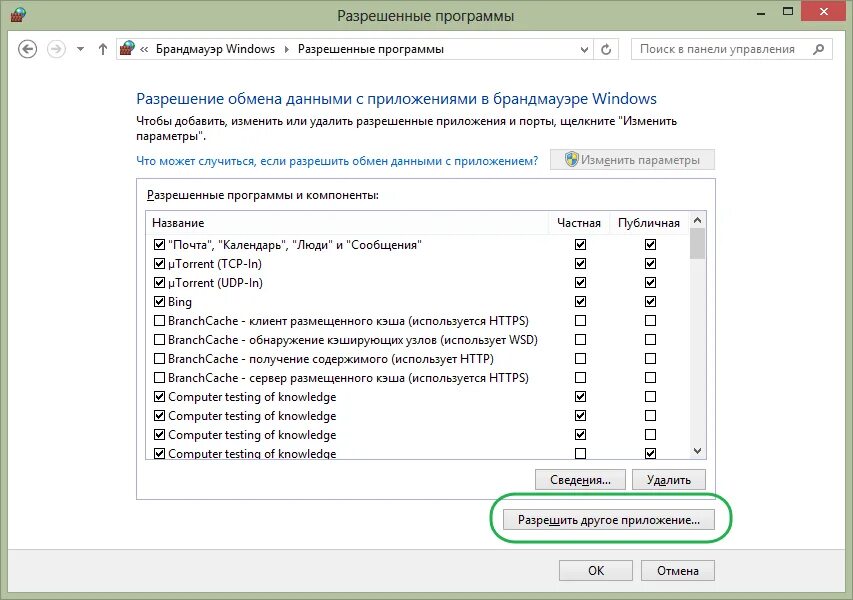The height and width of the screenshot is (600, 853).
Task: Open the arrow after Брандмауэр Windows
Action: pos(287,49)
